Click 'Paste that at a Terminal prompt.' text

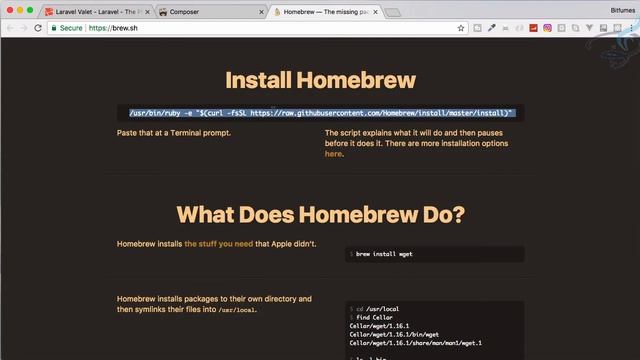pos(174,133)
